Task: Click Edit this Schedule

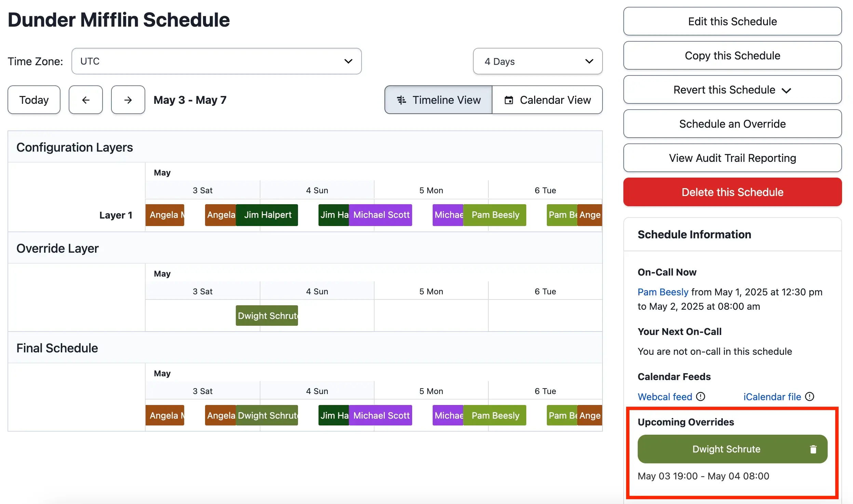Action: click(x=732, y=21)
